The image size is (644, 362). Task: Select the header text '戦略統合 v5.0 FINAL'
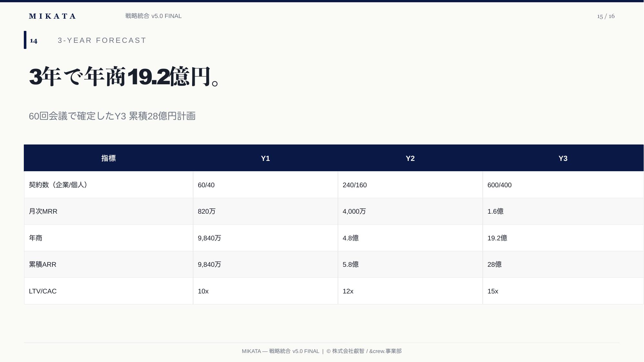point(154,16)
